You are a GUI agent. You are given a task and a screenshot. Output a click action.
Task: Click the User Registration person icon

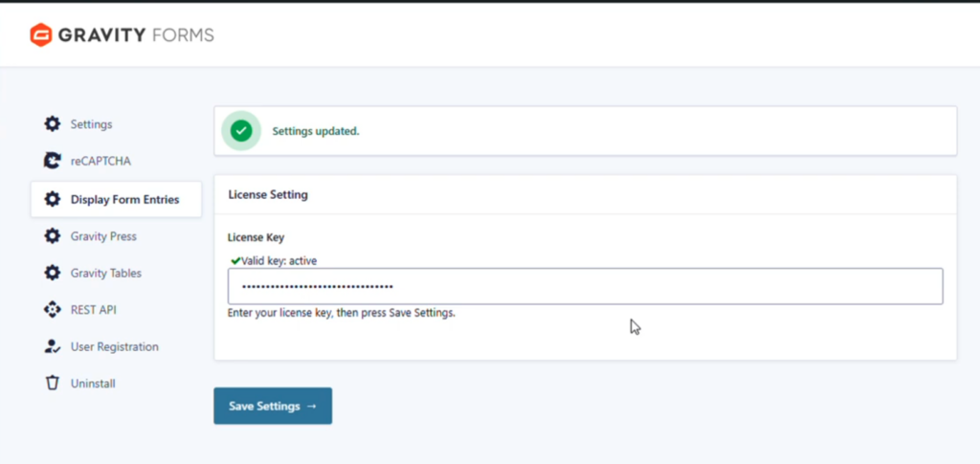[x=53, y=346]
